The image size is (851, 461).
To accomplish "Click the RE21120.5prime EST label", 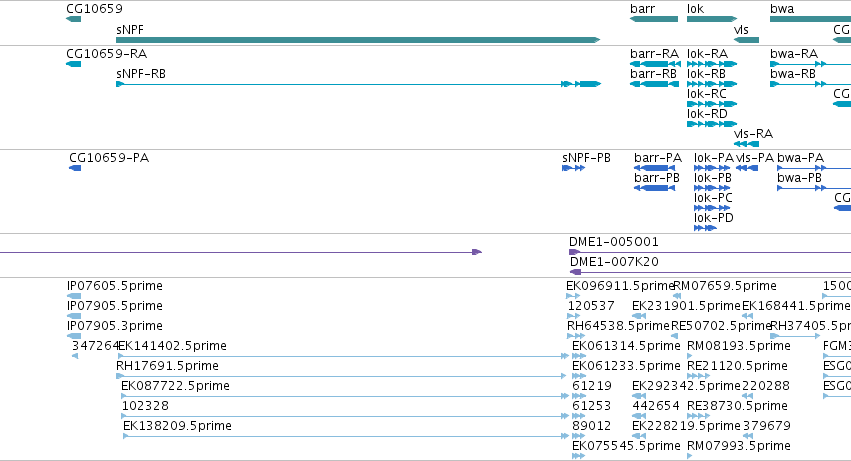I will (737, 367).
